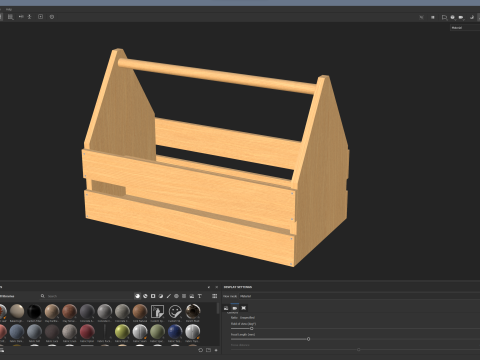Select the black material sphere thumbnail

[x=34, y=311]
